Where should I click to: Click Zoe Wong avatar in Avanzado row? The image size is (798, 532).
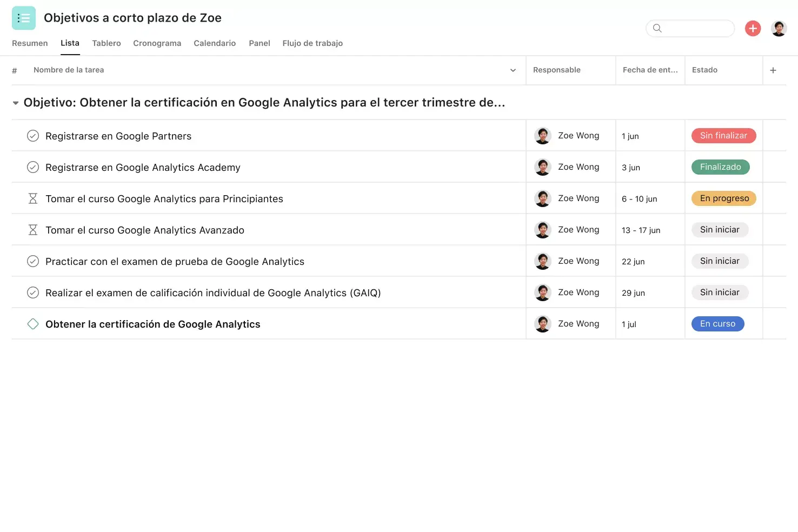pyautogui.click(x=543, y=230)
